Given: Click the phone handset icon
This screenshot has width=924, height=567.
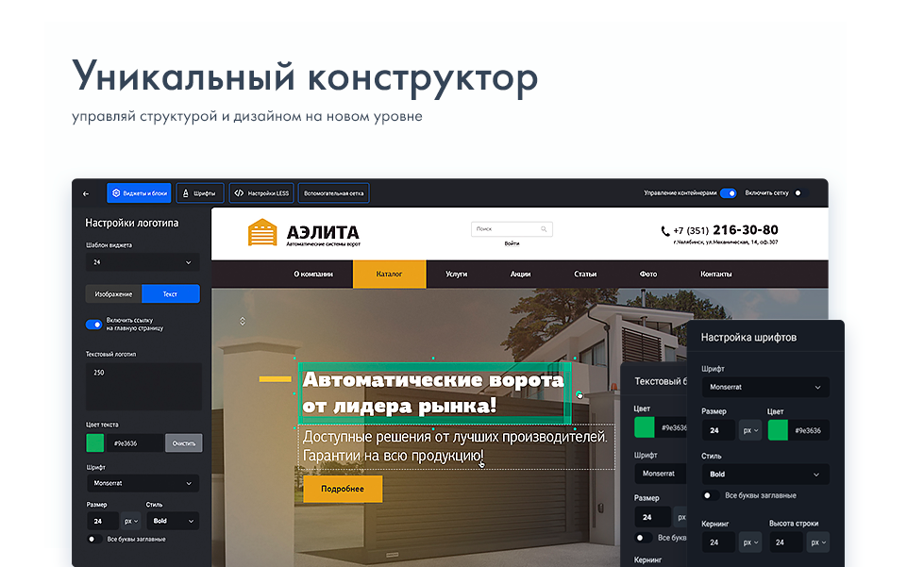Looking at the screenshot, I should [x=665, y=231].
